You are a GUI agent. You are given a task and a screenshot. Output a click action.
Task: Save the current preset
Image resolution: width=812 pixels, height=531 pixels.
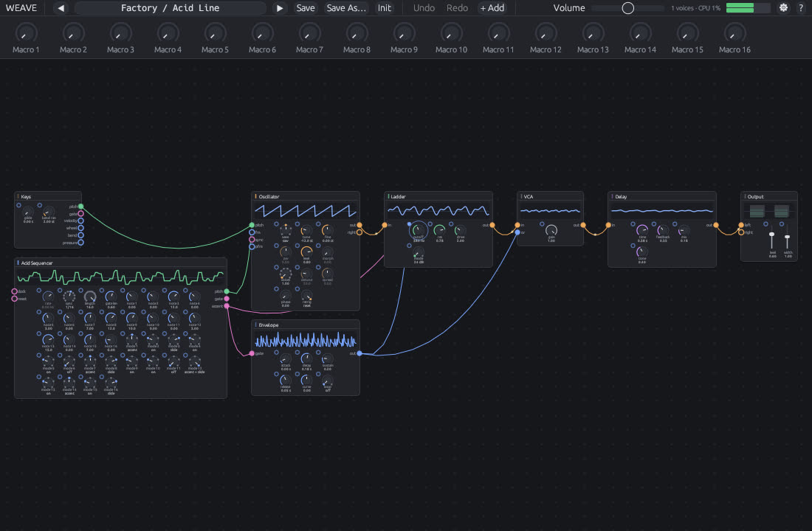click(x=305, y=8)
